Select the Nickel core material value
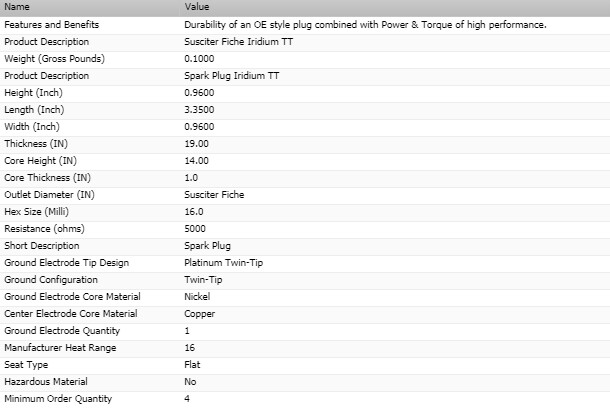 [x=197, y=296]
